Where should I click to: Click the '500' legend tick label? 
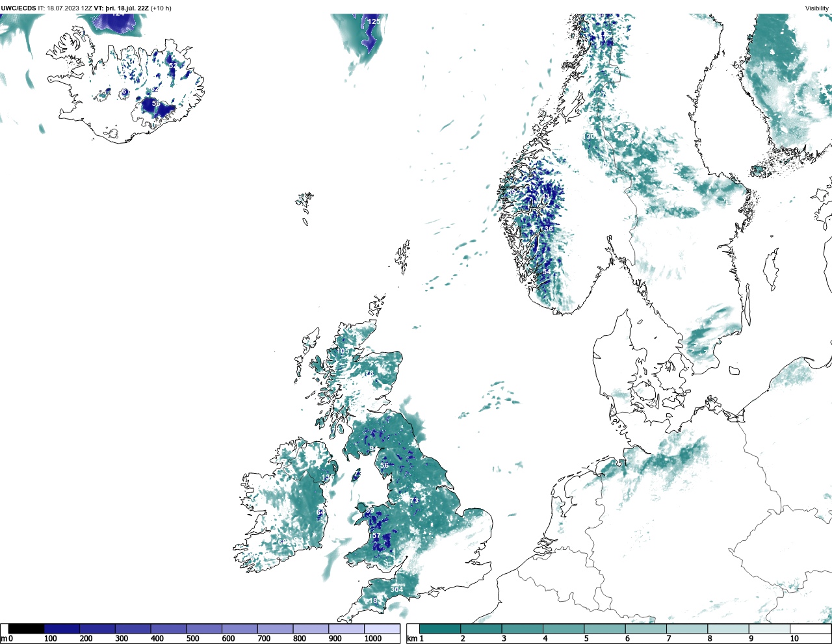coord(193,639)
